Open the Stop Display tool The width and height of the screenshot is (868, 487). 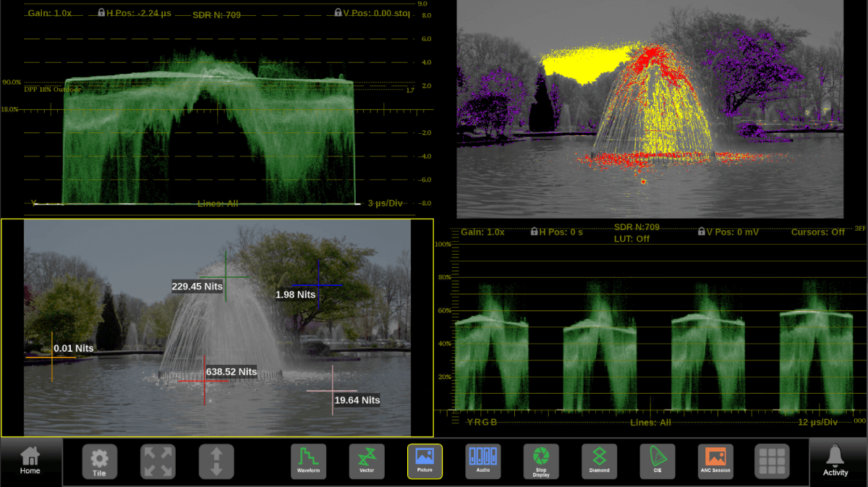click(x=540, y=461)
